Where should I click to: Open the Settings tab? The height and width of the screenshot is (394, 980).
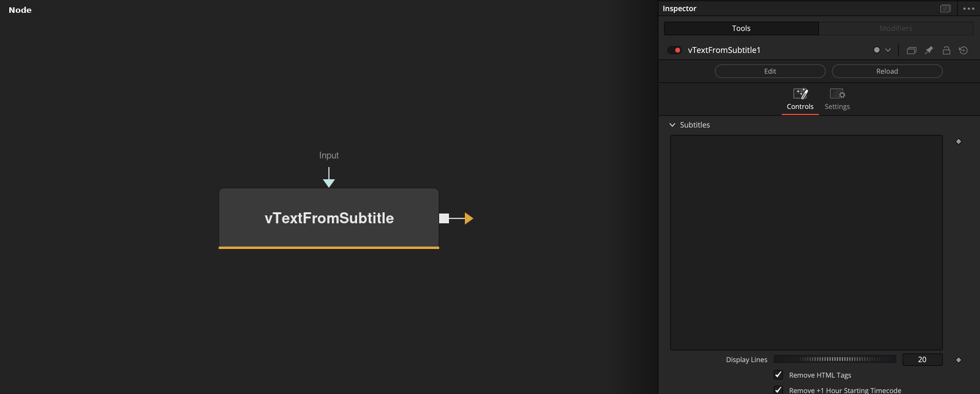click(x=837, y=100)
